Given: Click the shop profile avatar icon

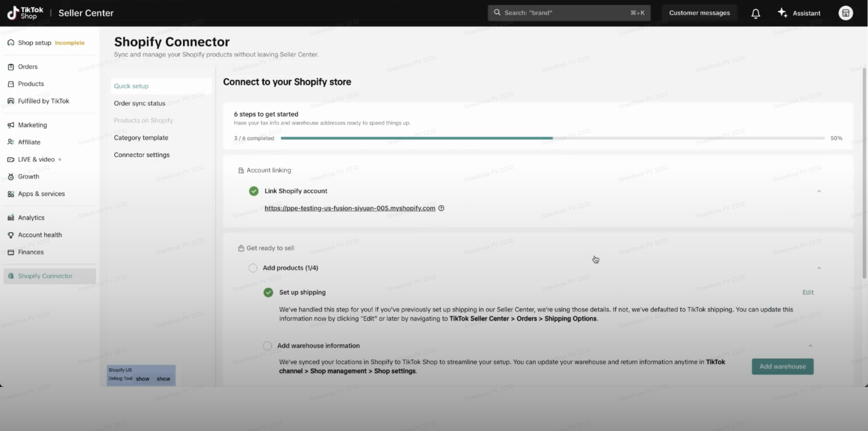Looking at the screenshot, I should (845, 13).
